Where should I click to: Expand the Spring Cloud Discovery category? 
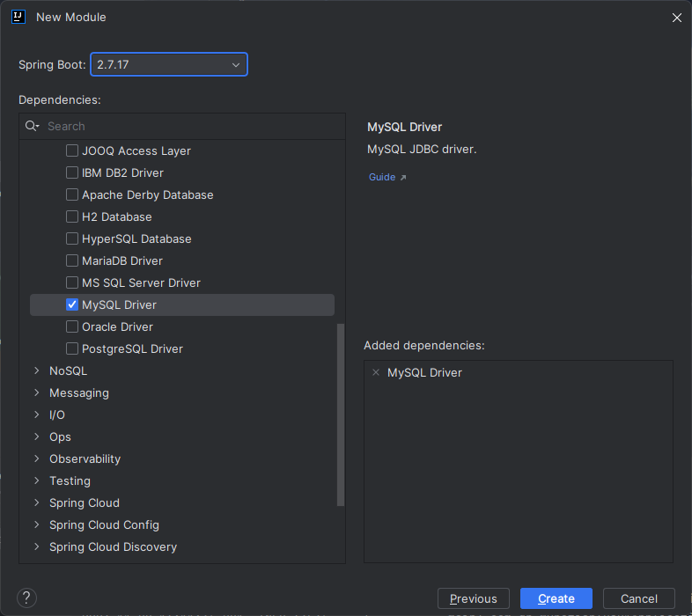37,546
